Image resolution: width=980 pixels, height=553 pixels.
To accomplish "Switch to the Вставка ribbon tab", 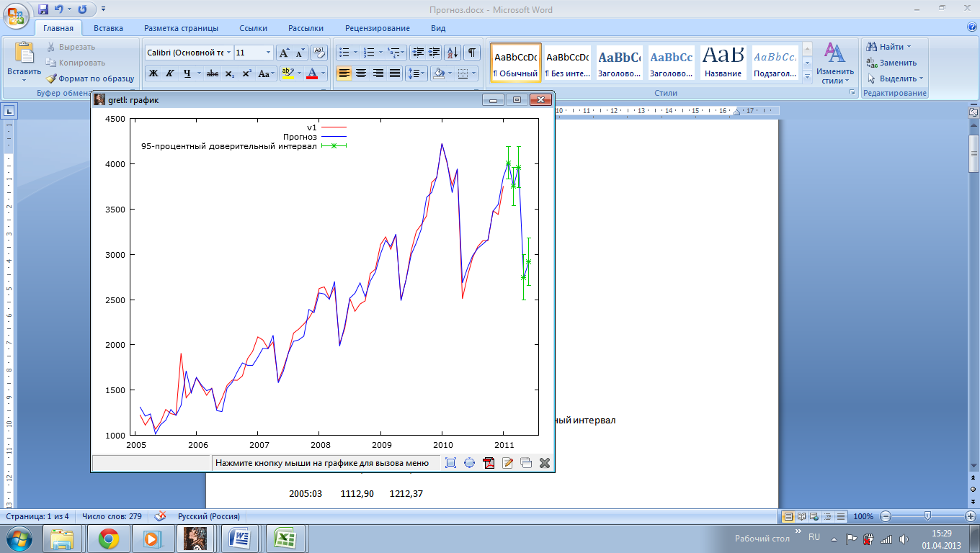I will pyautogui.click(x=108, y=28).
